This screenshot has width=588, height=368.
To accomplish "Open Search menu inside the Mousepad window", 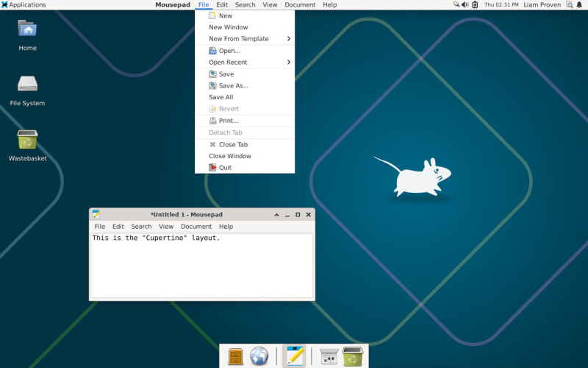I will point(141,227).
